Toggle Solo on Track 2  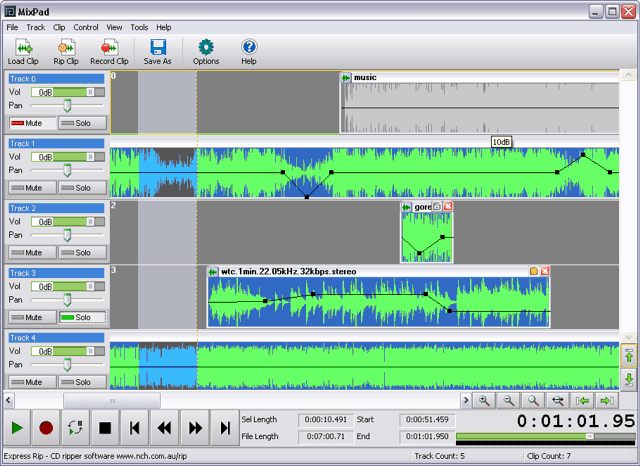point(82,253)
